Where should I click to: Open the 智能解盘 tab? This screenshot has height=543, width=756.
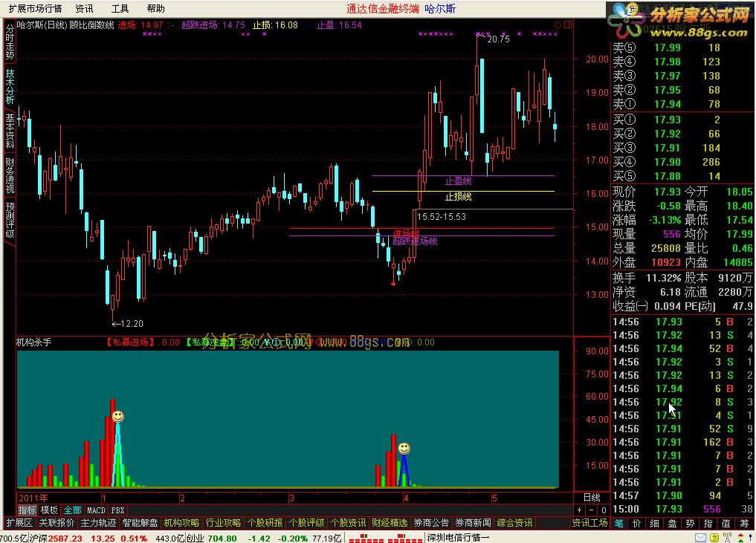[140, 523]
